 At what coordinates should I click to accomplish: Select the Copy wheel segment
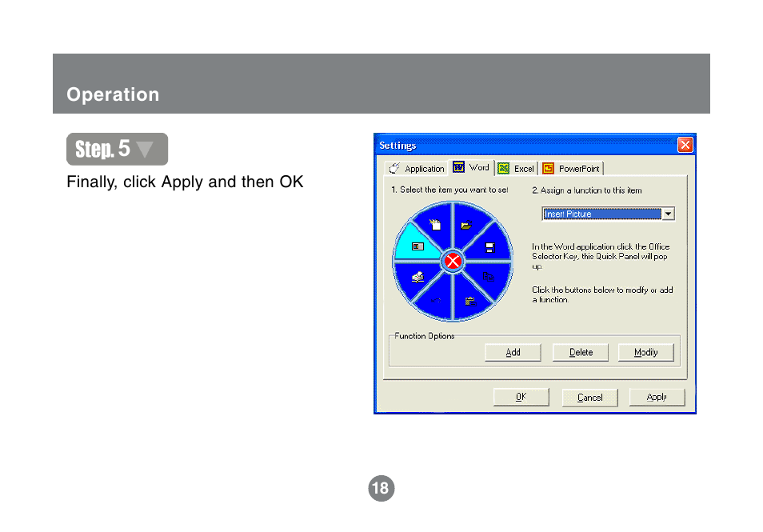[x=488, y=277]
